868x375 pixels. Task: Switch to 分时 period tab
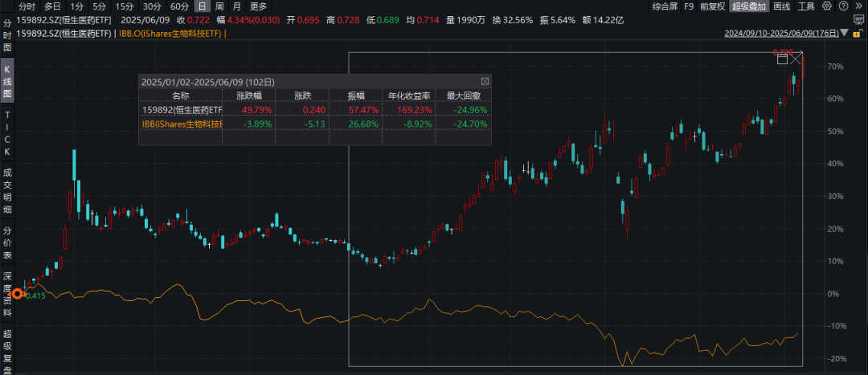pos(27,6)
